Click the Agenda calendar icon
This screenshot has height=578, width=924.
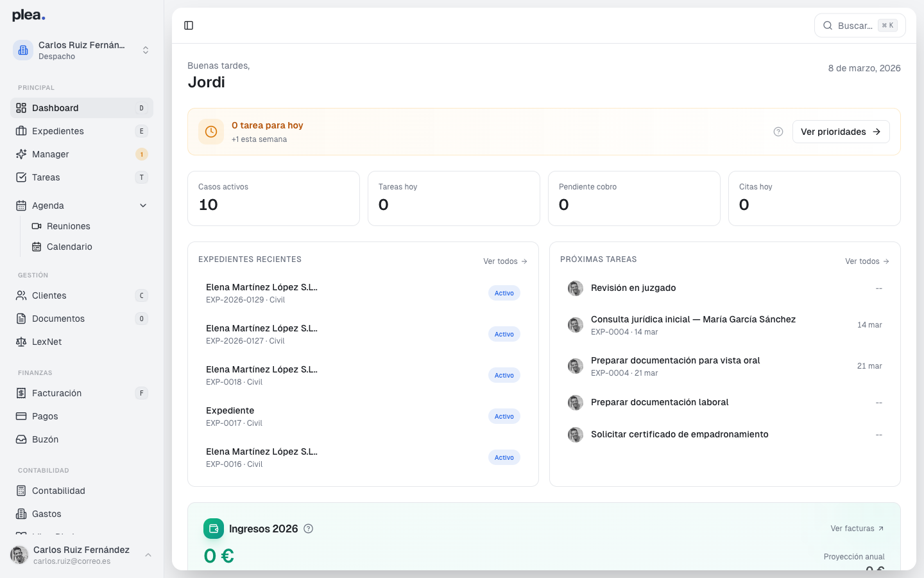[21, 206]
